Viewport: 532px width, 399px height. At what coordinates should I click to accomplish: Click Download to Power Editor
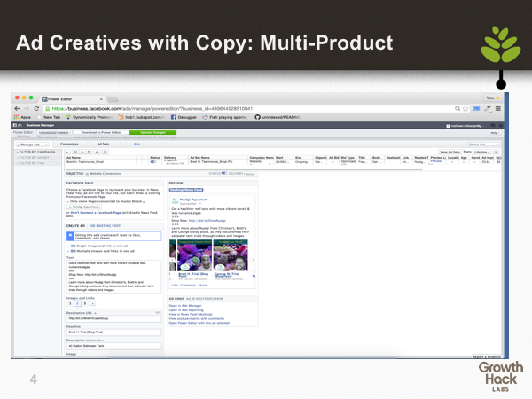(x=101, y=133)
